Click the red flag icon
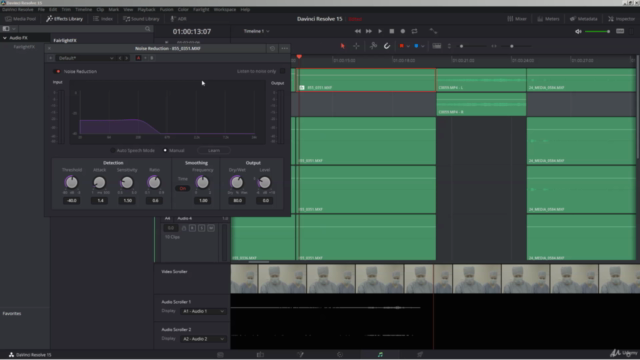Viewport: 640px width, 360px height. coord(402,46)
